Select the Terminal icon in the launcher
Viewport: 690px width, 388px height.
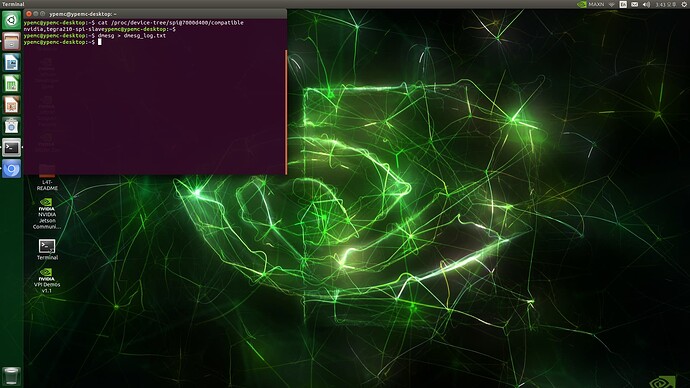(11, 147)
